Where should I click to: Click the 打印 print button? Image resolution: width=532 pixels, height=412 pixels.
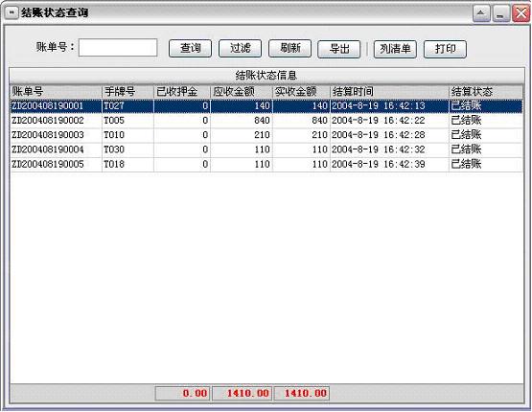[445, 49]
